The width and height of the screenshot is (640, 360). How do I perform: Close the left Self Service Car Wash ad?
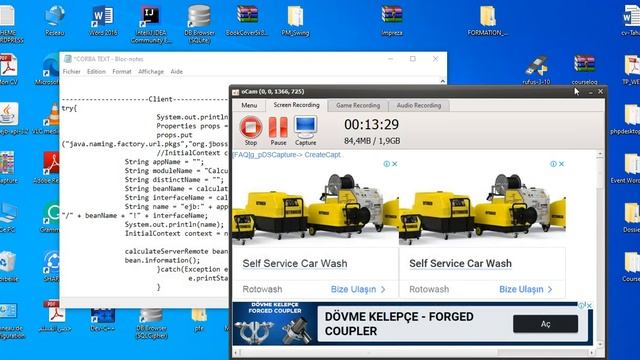pos(395,164)
